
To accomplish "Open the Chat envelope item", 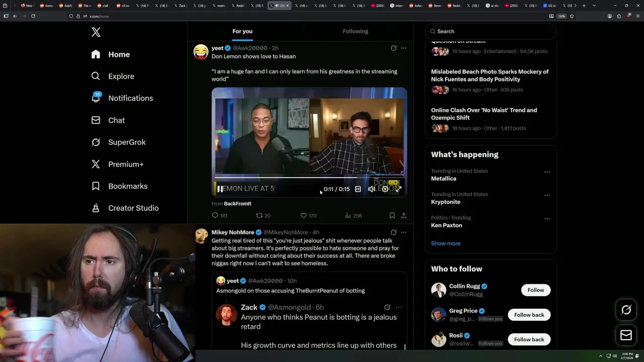I will click(108, 120).
